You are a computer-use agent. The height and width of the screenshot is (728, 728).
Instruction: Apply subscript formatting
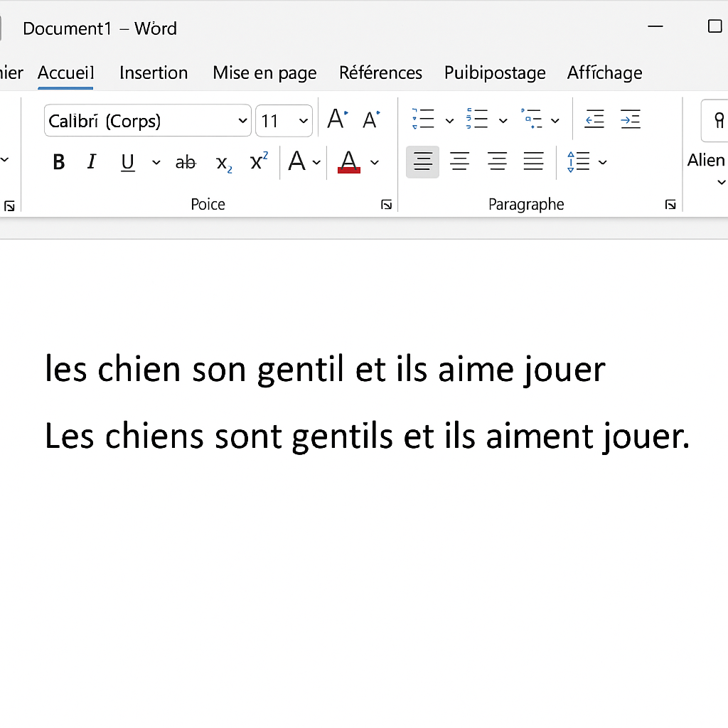(x=224, y=163)
